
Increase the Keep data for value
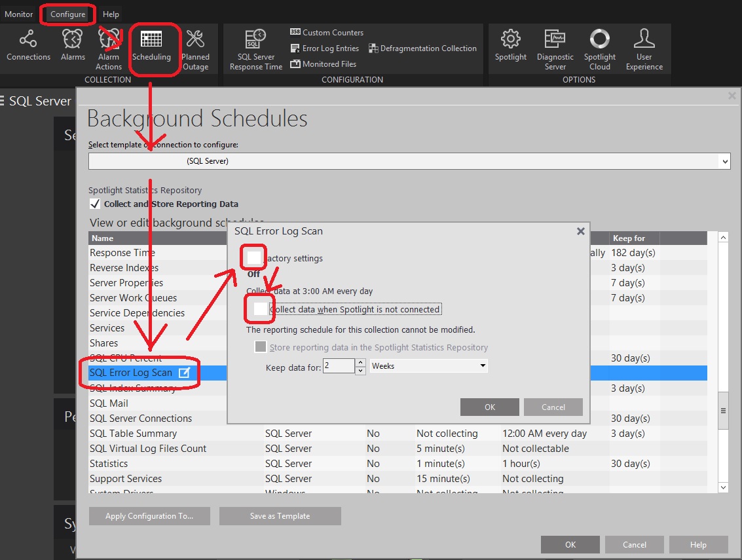coord(361,363)
